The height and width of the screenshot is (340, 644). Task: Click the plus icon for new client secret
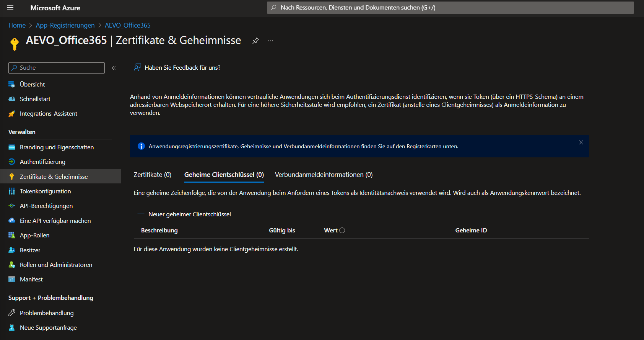click(x=141, y=214)
